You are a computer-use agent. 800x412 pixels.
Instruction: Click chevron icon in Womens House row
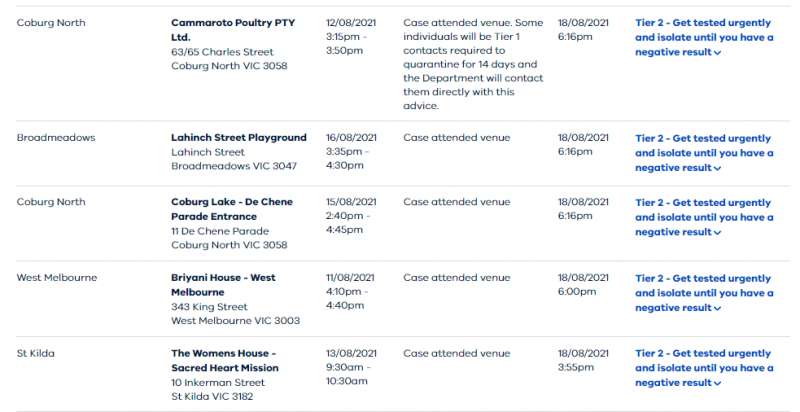[718, 384]
